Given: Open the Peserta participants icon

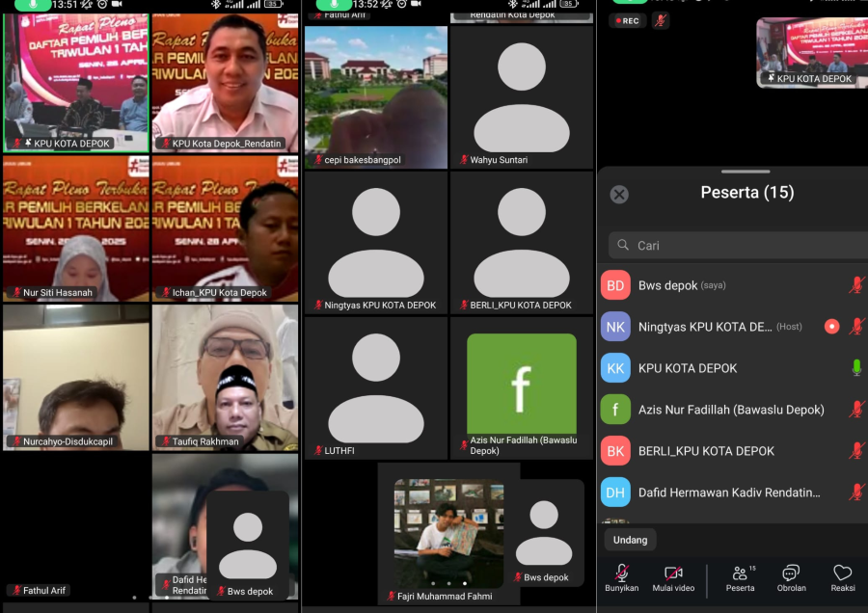Looking at the screenshot, I should (x=740, y=578).
